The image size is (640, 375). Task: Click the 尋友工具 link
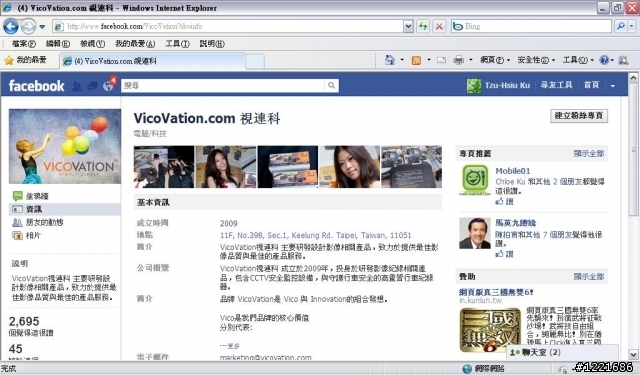point(556,85)
